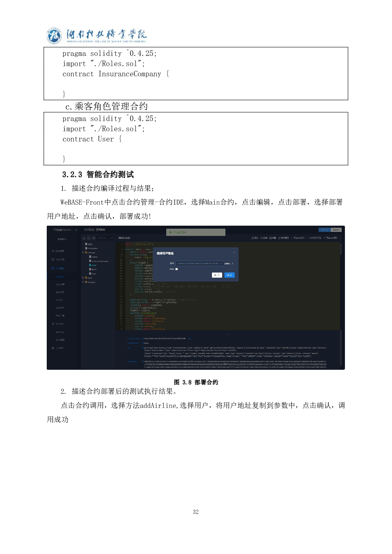The height and width of the screenshot is (554, 392).
Task: Collapse the left sidebar with arrow icon
Action: pyautogui.click(x=76, y=230)
